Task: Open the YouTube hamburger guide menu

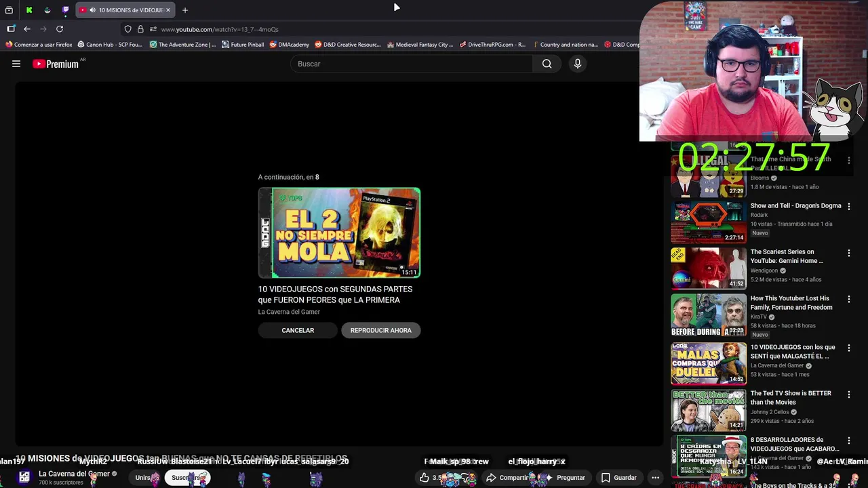Action: click(16, 64)
